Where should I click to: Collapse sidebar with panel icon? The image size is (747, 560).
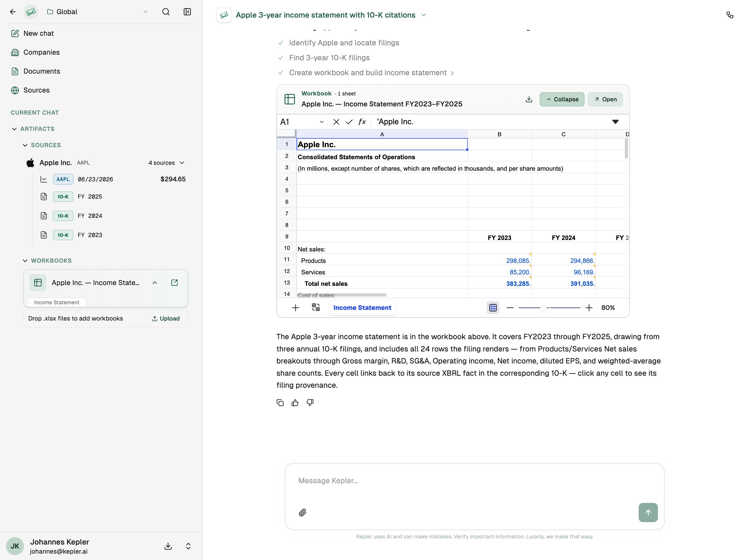187,12
